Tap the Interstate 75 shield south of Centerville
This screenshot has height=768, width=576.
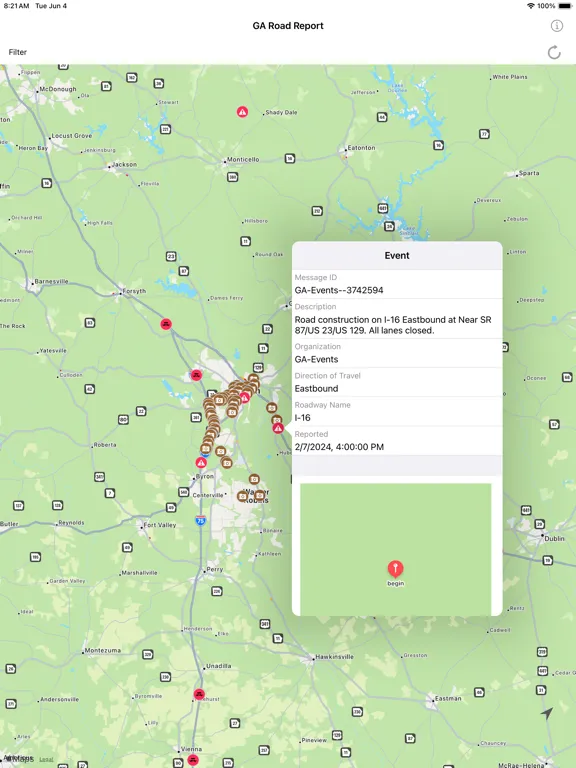200,520
